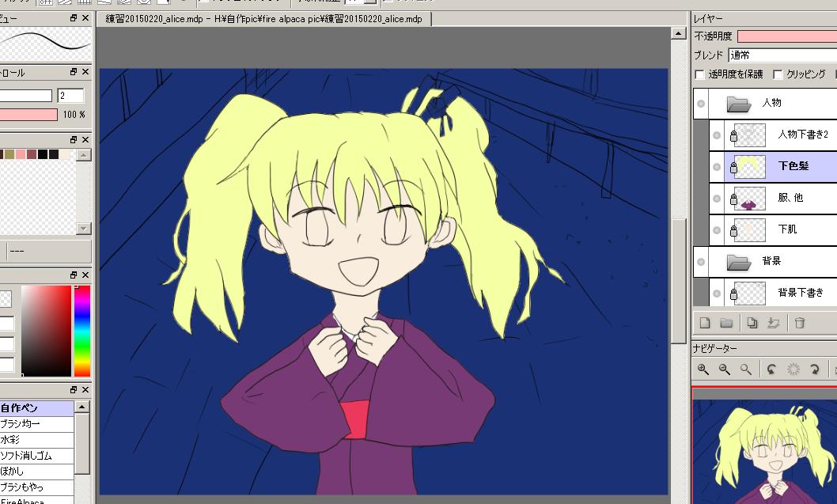Viewport: 837px width, 504px height.
Task: Select the 自作ペン brush
Action: [37, 408]
